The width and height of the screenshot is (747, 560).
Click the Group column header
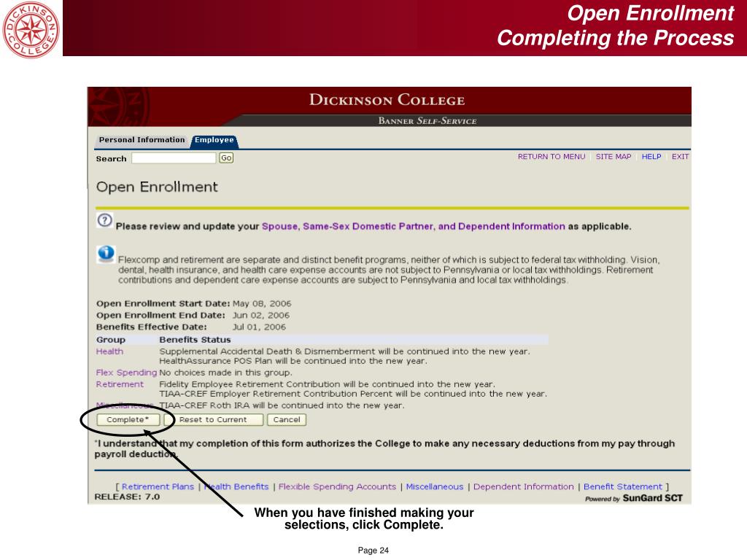111,340
